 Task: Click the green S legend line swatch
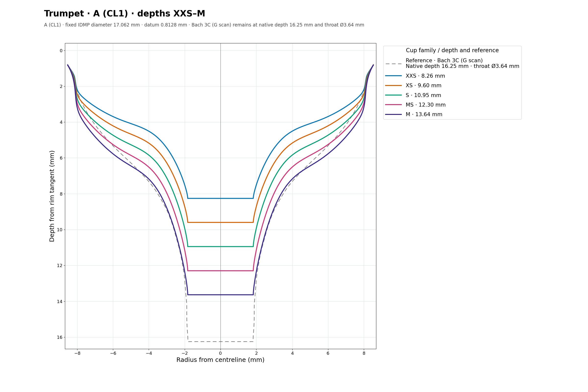click(393, 95)
